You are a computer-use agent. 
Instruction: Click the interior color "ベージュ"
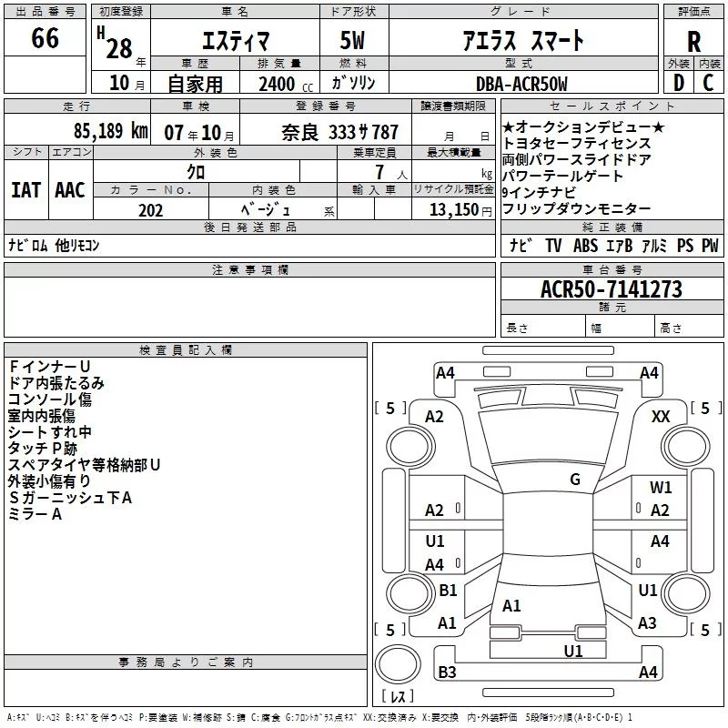pyautogui.click(x=266, y=210)
